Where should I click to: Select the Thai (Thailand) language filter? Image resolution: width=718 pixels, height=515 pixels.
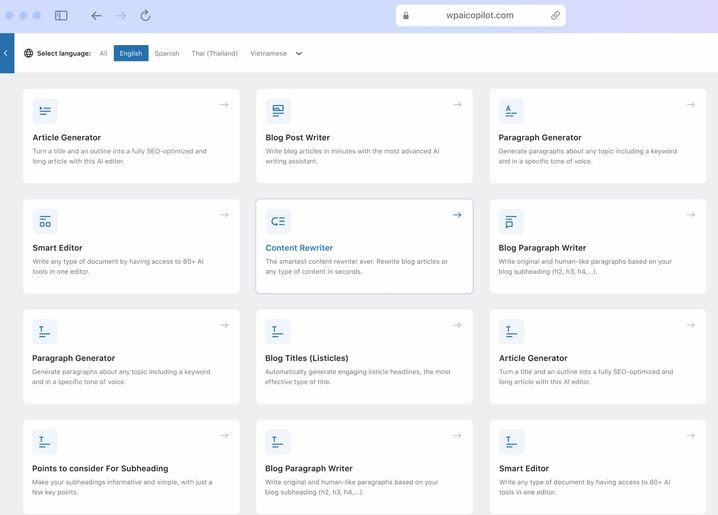pos(215,53)
